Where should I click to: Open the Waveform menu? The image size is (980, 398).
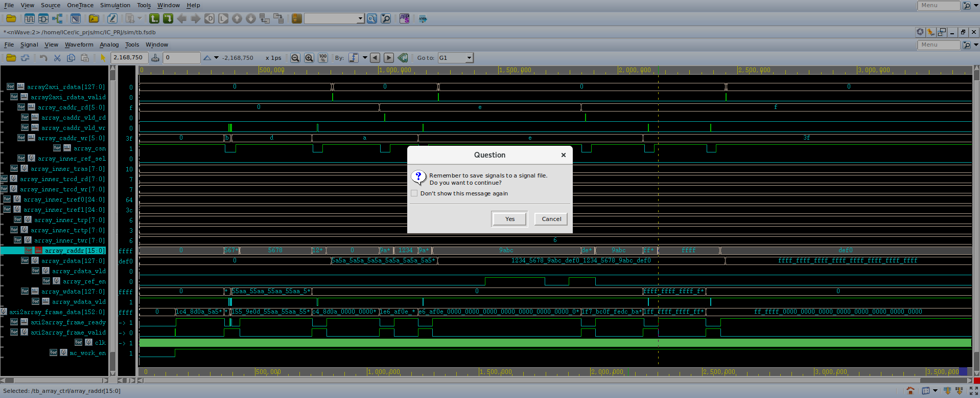click(x=79, y=45)
